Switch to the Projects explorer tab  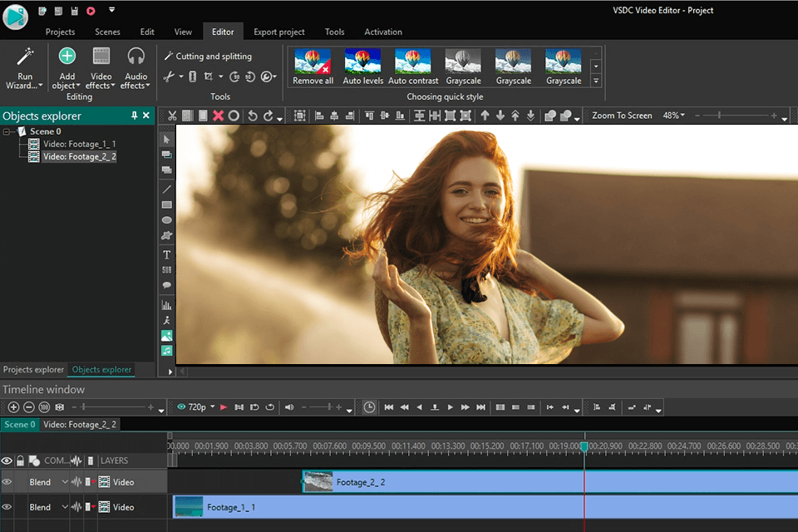(x=33, y=370)
